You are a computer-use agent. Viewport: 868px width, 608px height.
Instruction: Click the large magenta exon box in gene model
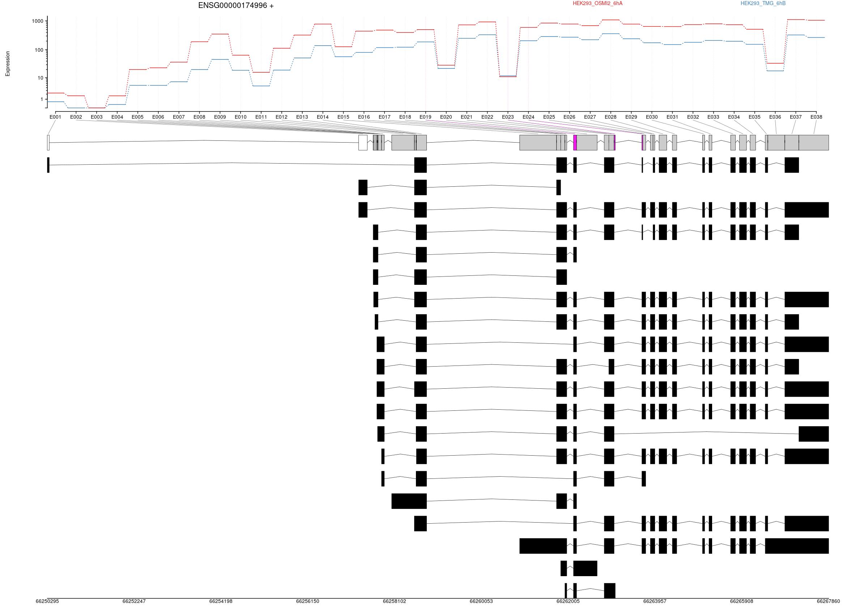point(575,143)
